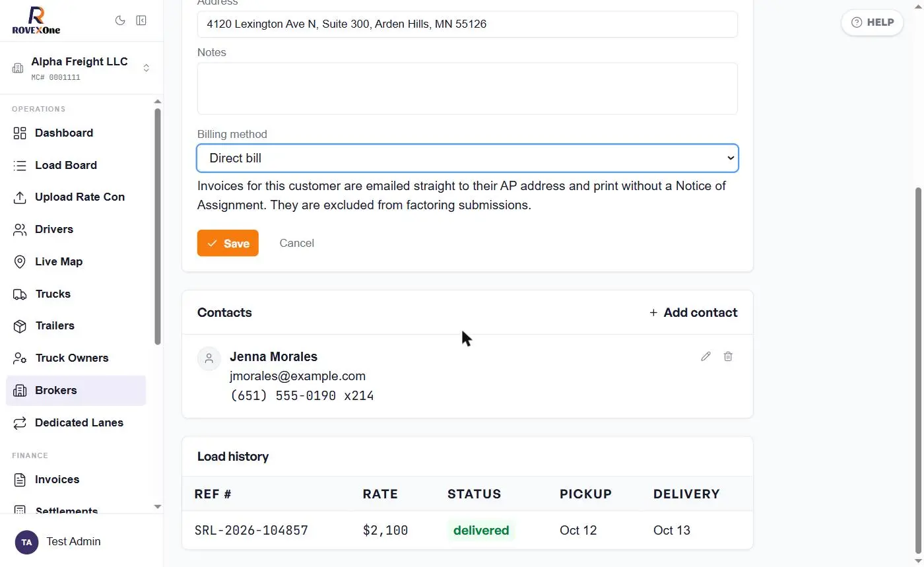Click the Dashboard grid icon
The width and height of the screenshot is (924, 567).
click(20, 133)
